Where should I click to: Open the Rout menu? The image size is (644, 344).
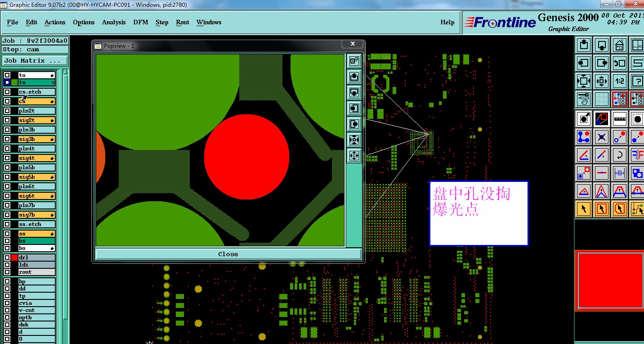point(183,22)
